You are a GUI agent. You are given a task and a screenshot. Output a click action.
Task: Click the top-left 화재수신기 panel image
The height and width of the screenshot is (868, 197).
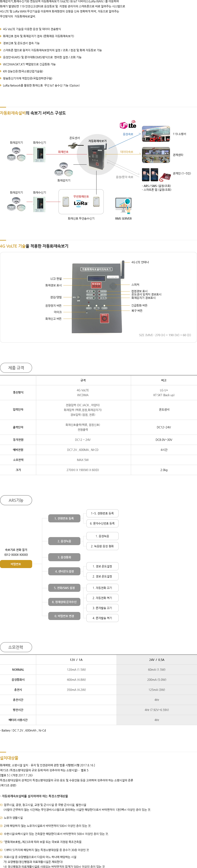click(39, 154)
